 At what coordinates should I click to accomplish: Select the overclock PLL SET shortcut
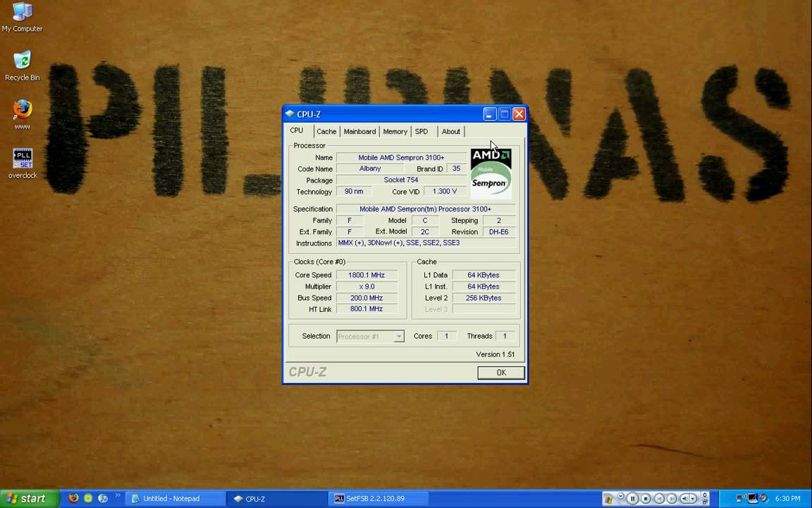click(23, 163)
